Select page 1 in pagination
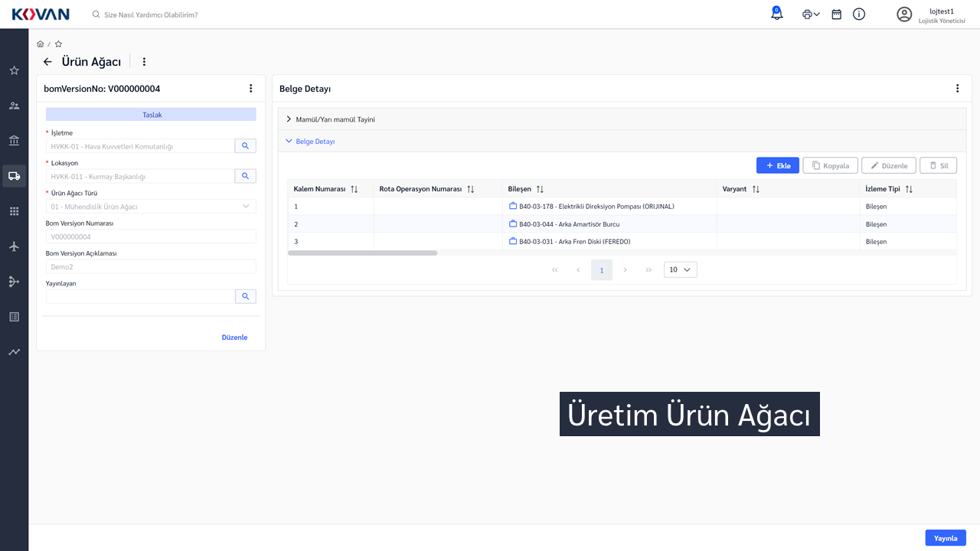980x551 pixels. click(x=602, y=269)
